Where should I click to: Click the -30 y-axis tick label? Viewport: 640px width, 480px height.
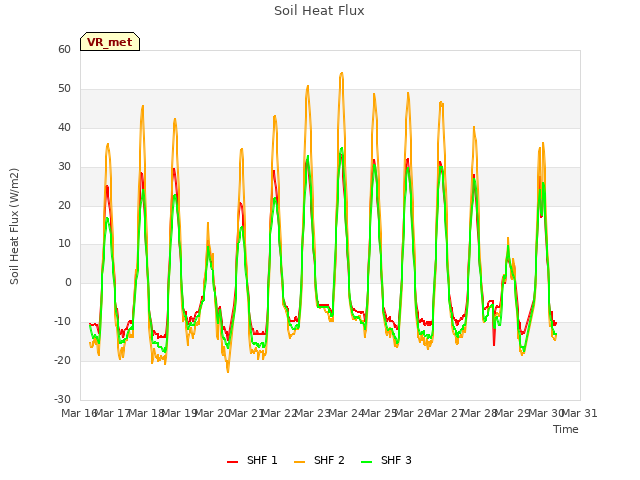[62, 399]
